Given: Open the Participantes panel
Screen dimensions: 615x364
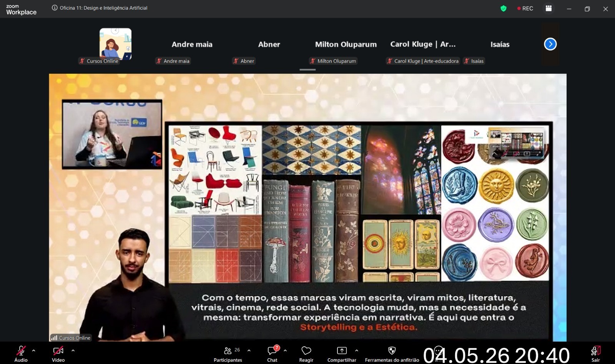Looking at the screenshot, I should point(228,354).
